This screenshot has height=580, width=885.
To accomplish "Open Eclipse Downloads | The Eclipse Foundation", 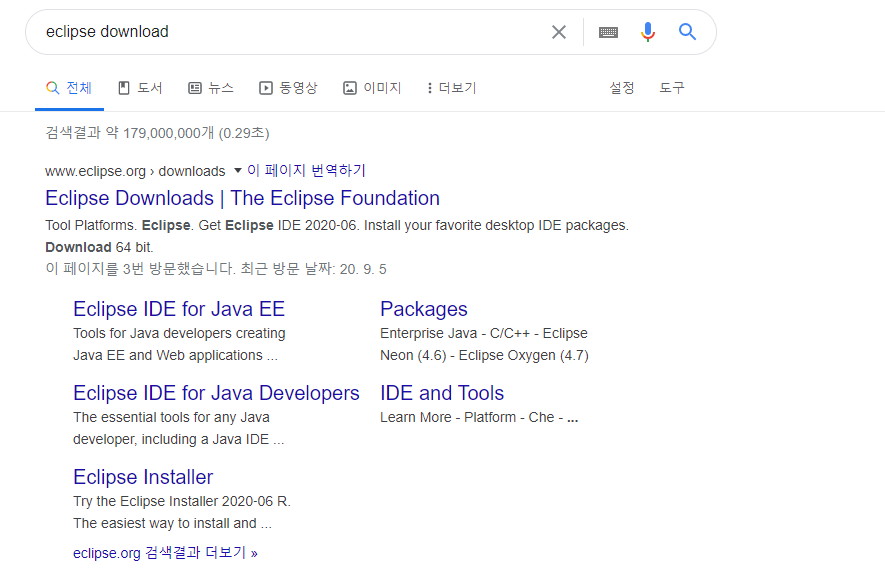I will 242,198.
